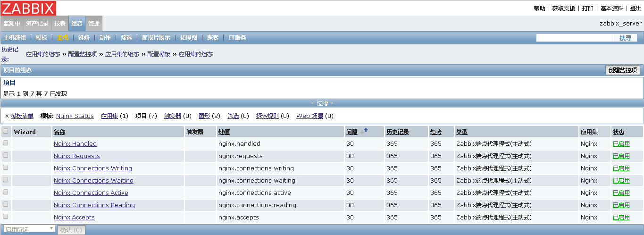The width and height of the screenshot is (644, 235).
Task: Click the 创建监控项 button
Action: point(623,70)
